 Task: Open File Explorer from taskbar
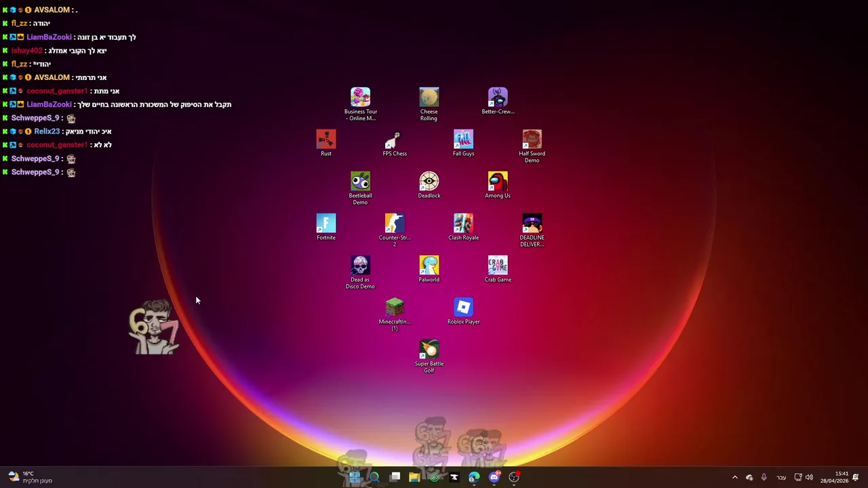pos(414,477)
